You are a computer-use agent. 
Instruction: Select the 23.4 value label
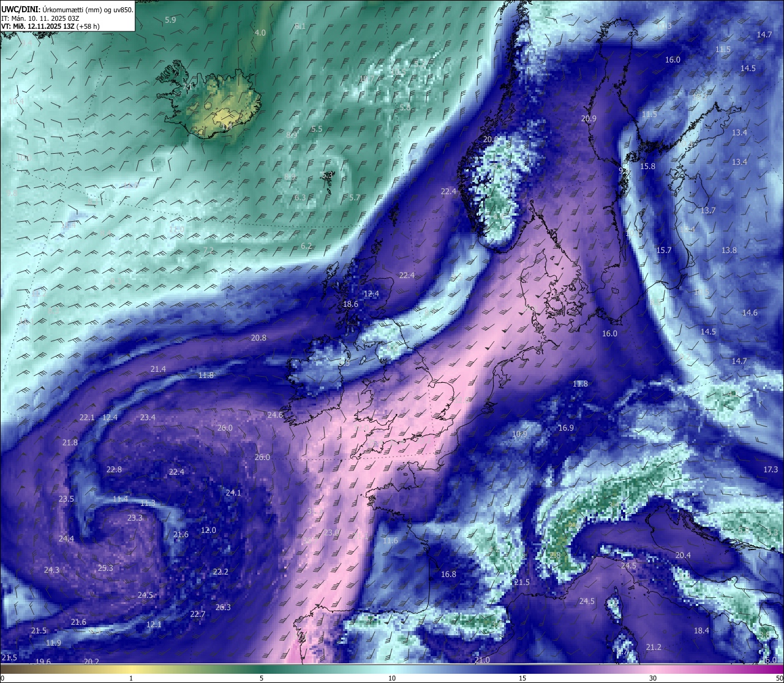148,418
